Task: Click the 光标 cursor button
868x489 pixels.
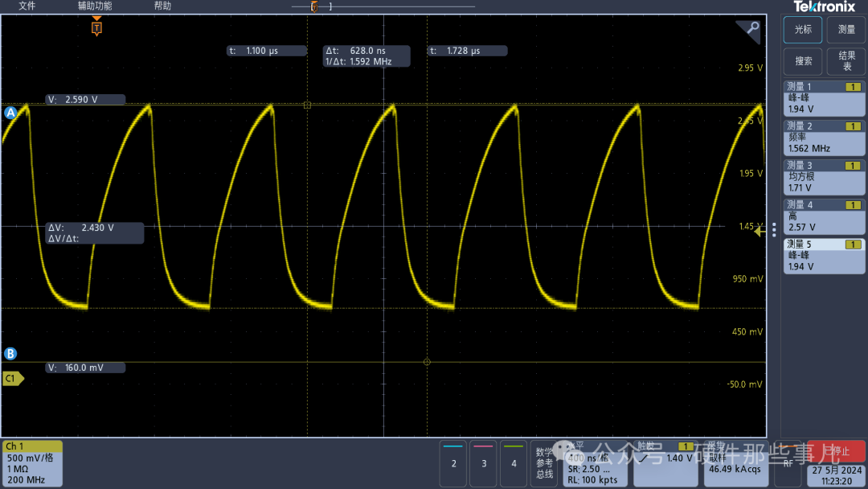Action: [803, 30]
